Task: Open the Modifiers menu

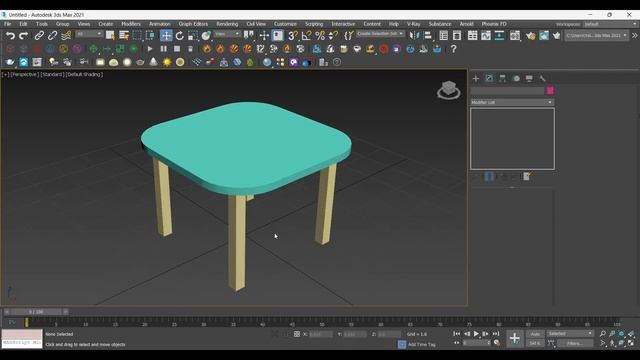Action: (x=131, y=24)
